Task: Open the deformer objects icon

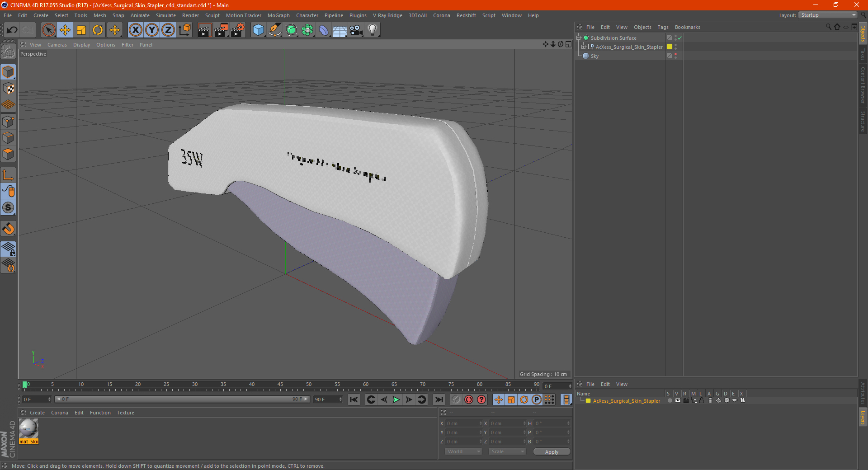Action: pyautogui.click(x=324, y=30)
